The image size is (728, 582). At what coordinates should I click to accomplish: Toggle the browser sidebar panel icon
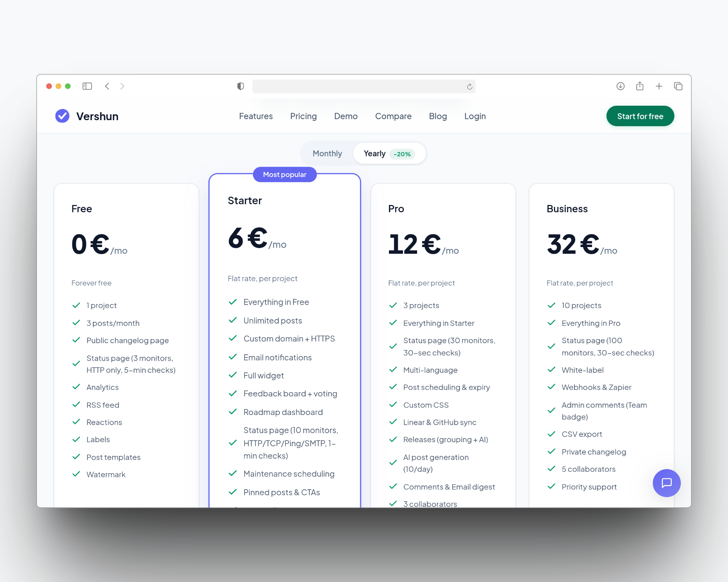coord(87,86)
